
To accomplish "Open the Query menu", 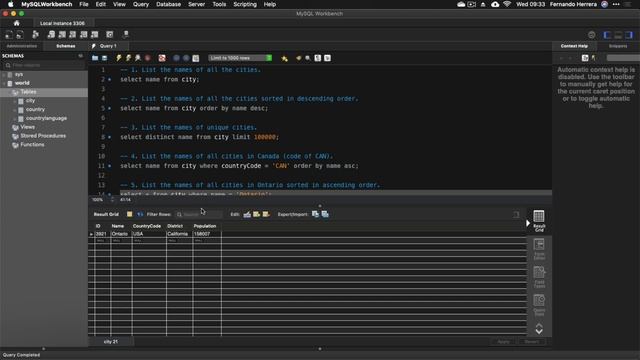I will (141, 4).
